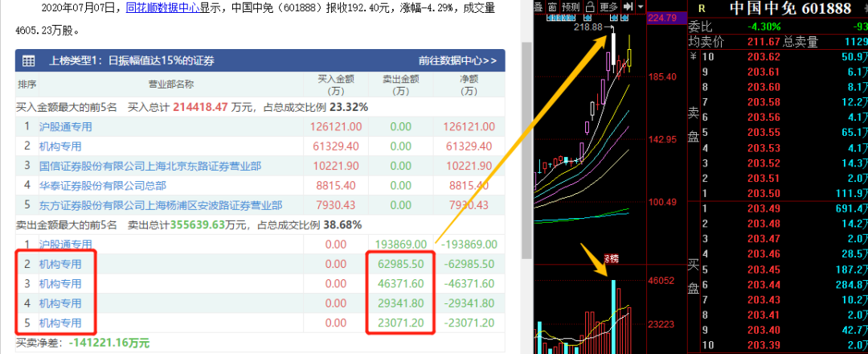Click sell level 10 price 203.62
This screenshot has width=868, height=354.
[x=764, y=56]
